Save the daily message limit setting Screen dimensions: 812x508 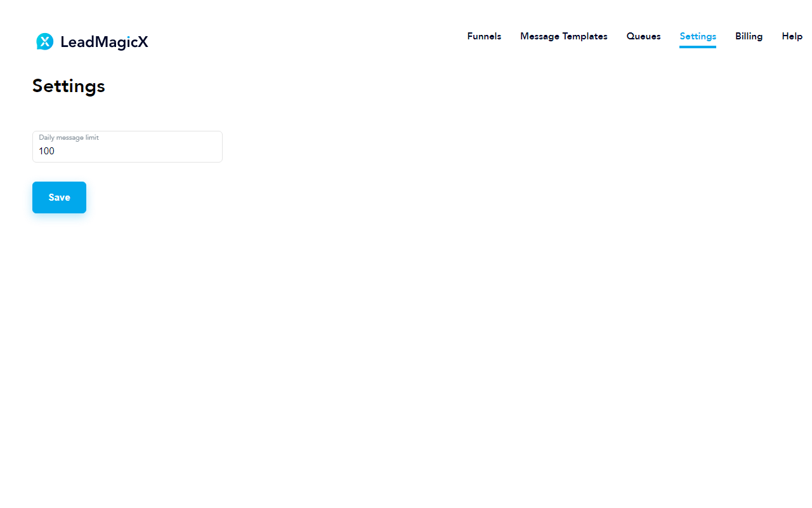[x=59, y=197]
